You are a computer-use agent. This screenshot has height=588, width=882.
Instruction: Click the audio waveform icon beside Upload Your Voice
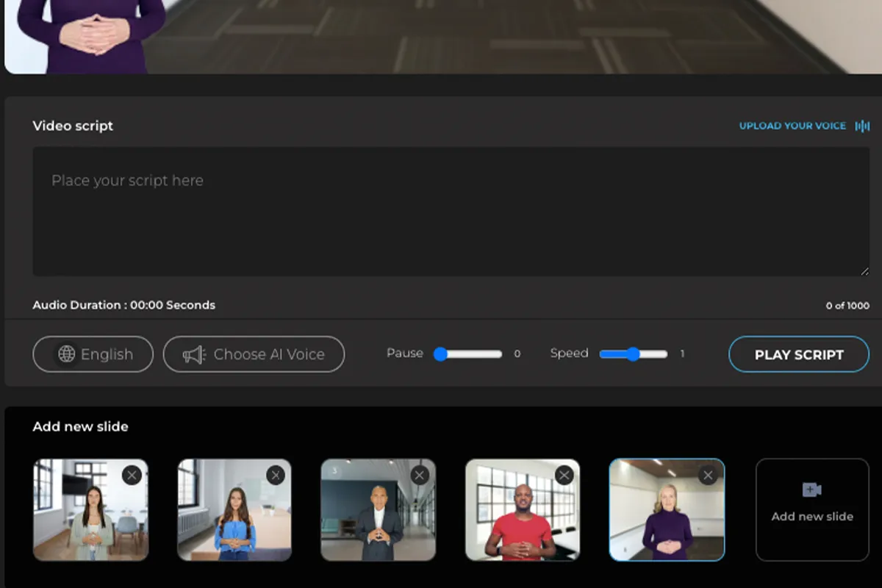pos(862,126)
